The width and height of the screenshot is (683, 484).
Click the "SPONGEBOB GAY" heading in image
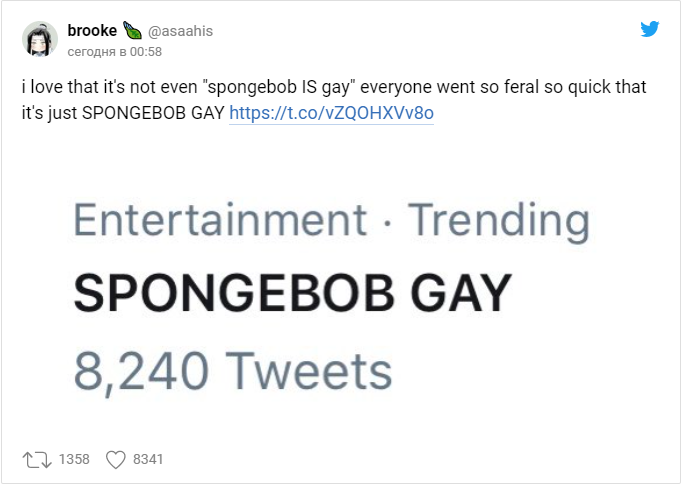(292, 294)
